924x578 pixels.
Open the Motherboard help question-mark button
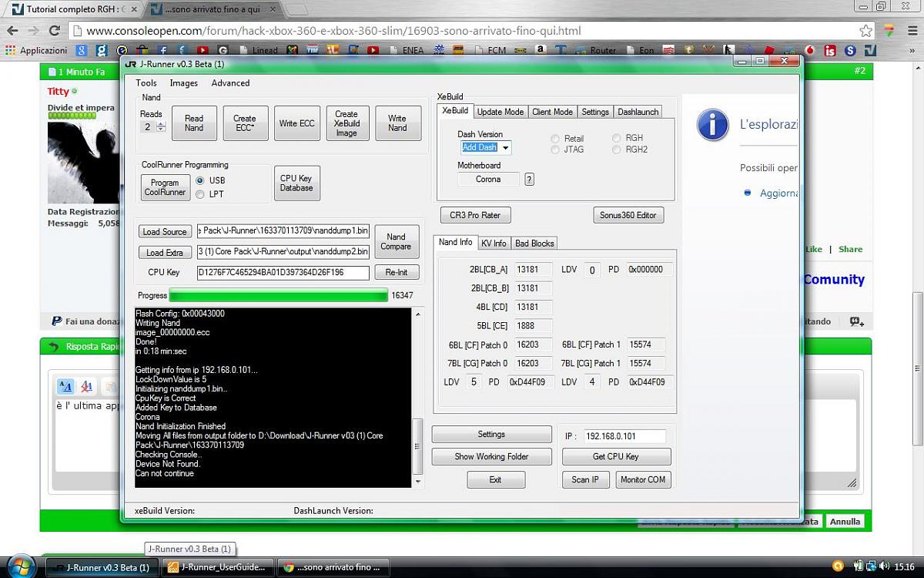click(x=529, y=180)
